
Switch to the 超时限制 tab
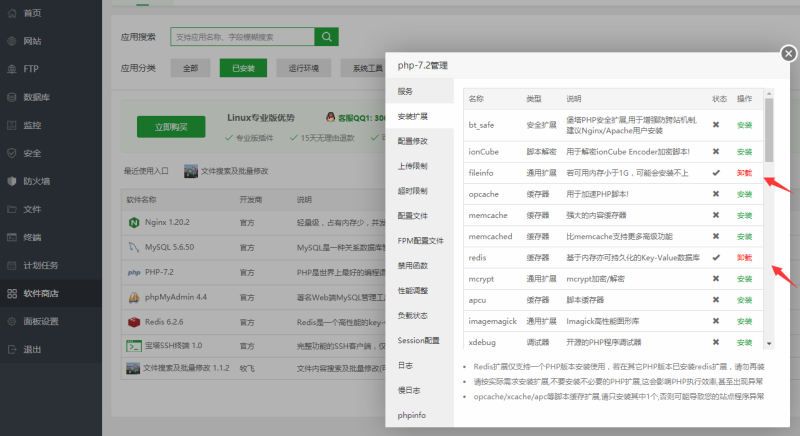click(419, 191)
